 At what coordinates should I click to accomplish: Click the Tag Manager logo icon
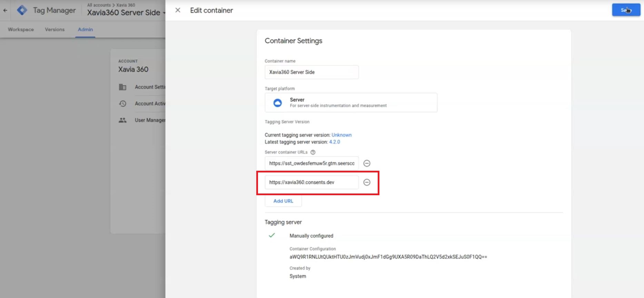(x=22, y=10)
